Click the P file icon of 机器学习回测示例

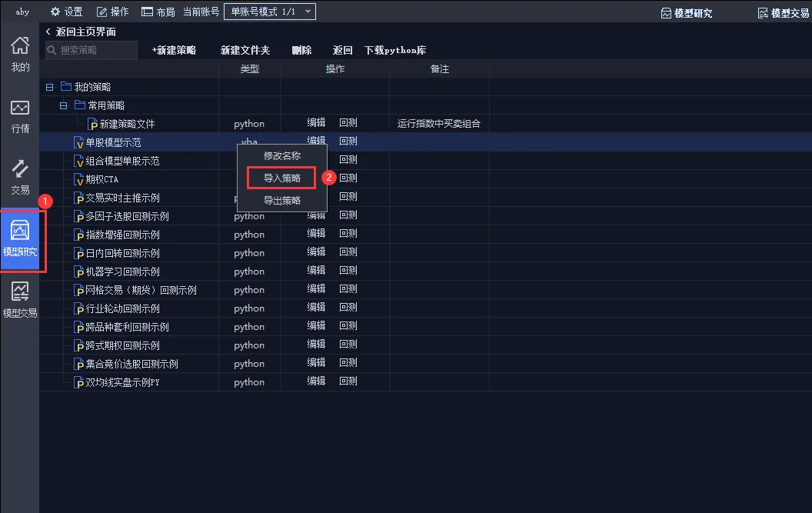(78, 272)
